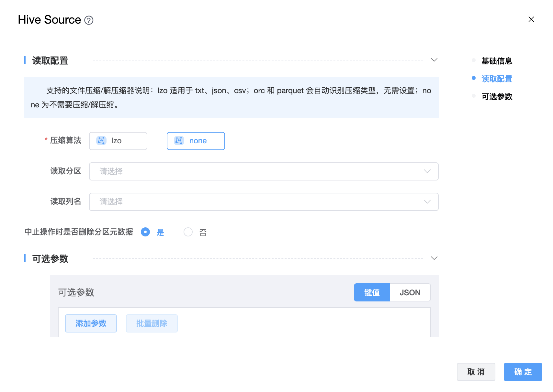The image size is (553, 392).
Task: Collapse the 可选参数 section
Action: 434,258
